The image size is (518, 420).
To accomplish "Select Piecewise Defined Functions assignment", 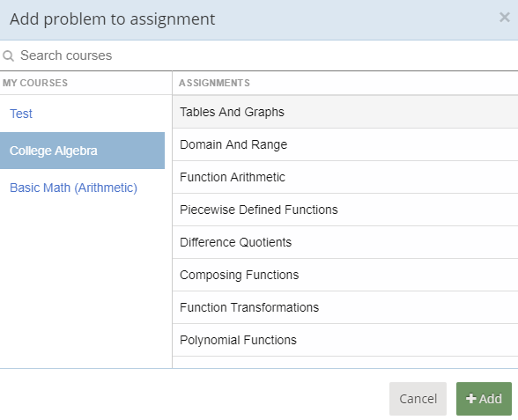I will [x=345, y=210].
